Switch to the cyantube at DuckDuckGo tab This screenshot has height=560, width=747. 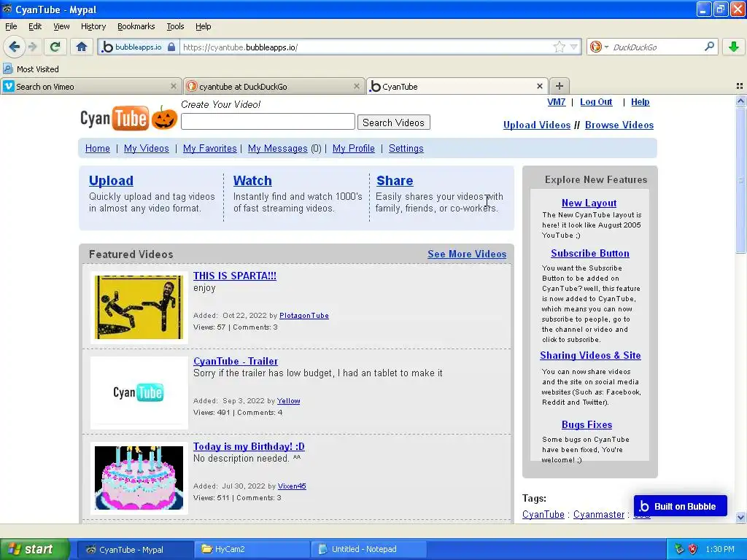pyautogui.click(x=274, y=86)
